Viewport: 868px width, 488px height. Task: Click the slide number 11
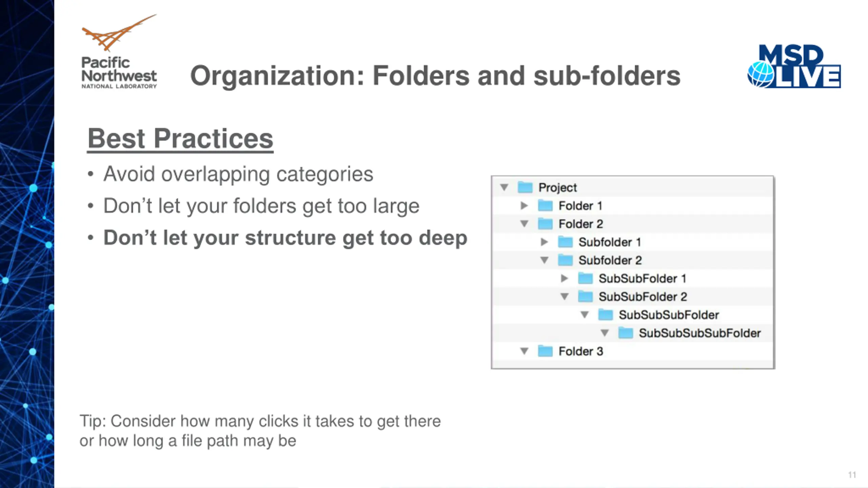[852, 475]
